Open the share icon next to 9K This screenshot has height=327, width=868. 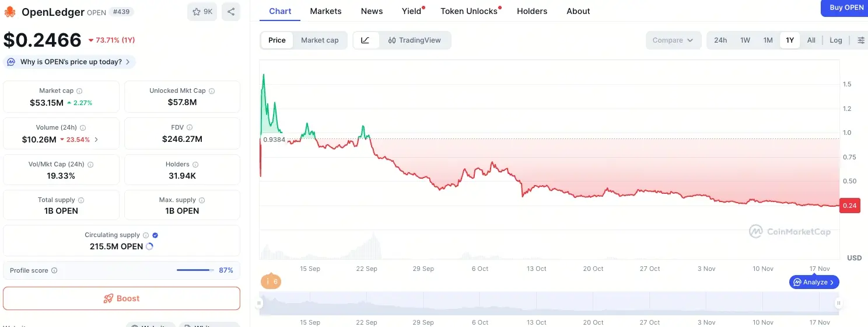(231, 12)
